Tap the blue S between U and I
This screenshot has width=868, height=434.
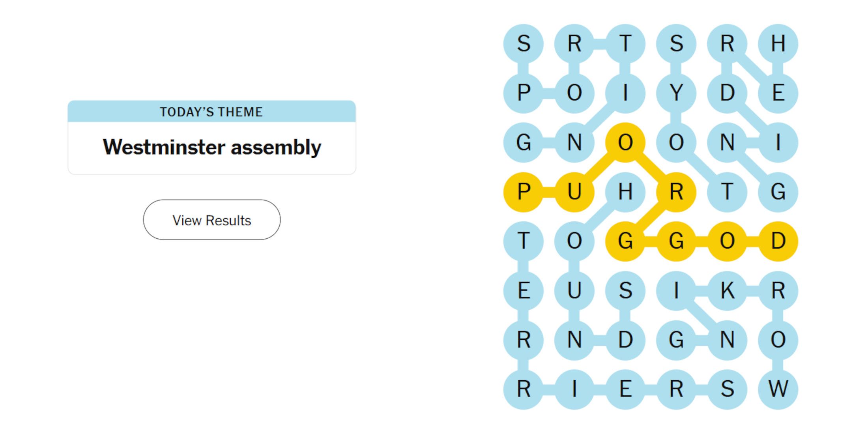[x=625, y=291]
